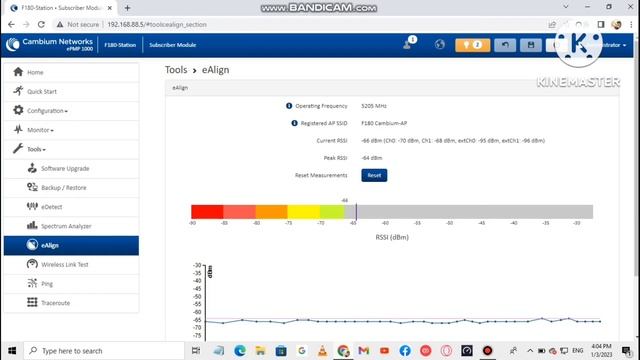The image size is (640, 360).
Task: Click the Windows taskbar search box
Action: click(x=104, y=351)
